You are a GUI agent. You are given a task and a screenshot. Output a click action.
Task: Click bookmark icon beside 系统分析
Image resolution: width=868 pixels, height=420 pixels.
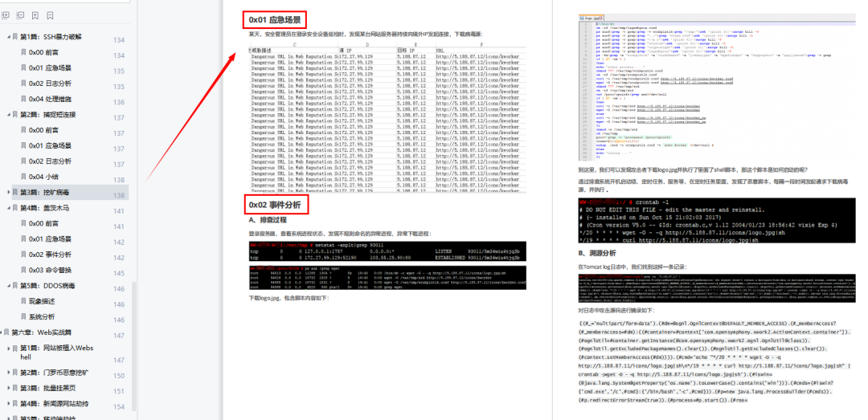pos(23,316)
